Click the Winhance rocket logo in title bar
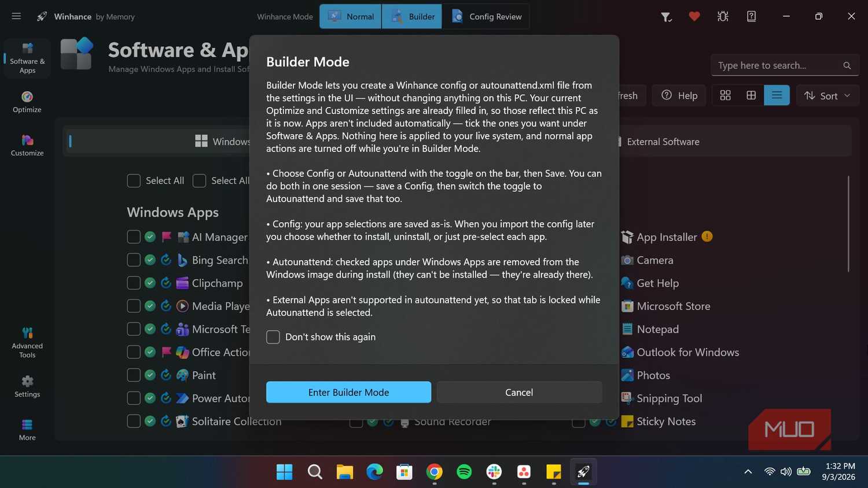 click(x=42, y=16)
